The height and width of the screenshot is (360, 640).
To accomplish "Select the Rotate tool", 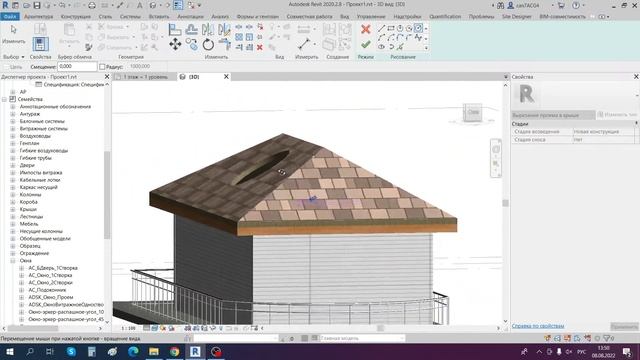I will 208,44.
